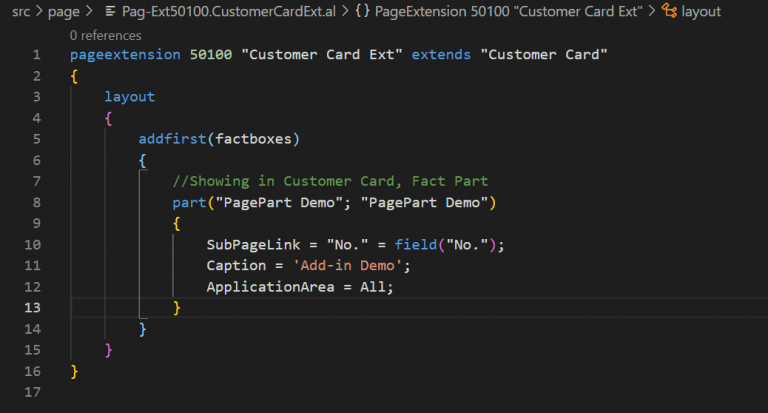Open the page breadcrumb folder
This screenshot has width=768, height=413.
pyautogui.click(x=63, y=12)
